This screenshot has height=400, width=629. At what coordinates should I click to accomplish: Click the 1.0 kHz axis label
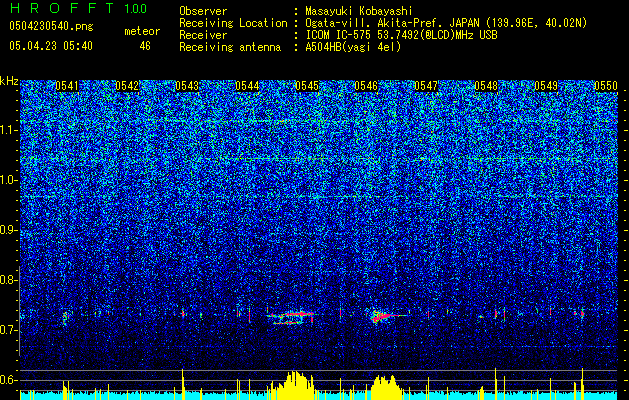pyautogui.click(x=8, y=180)
